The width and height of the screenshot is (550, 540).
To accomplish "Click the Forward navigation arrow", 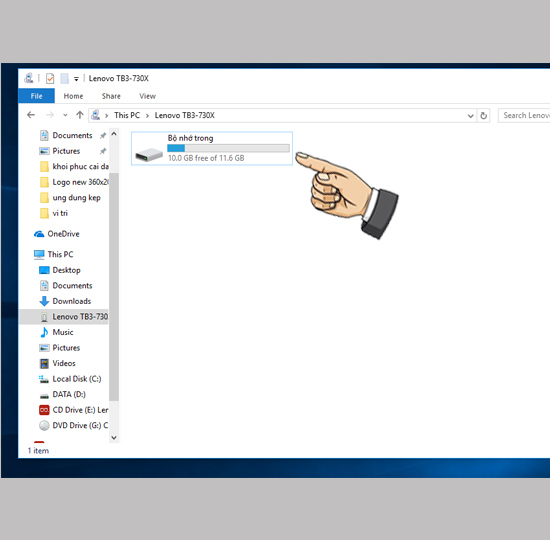I will click(x=50, y=115).
